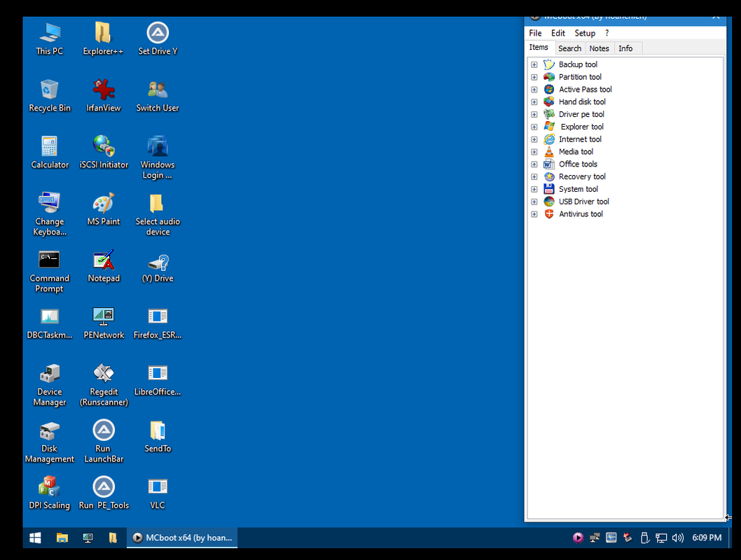Open the 6:09 PM taskbar clock
Screen dimensions: 741x560
click(x=707, y=538)
